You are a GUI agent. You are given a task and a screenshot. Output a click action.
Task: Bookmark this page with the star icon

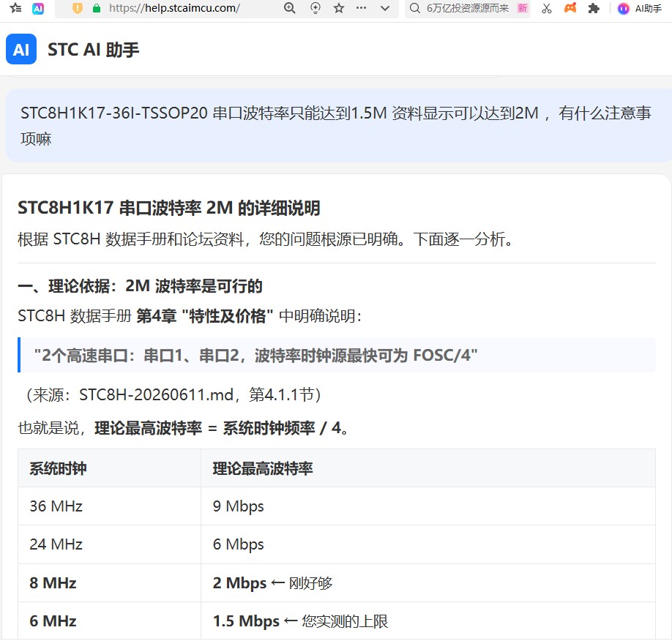click(339, 8)
